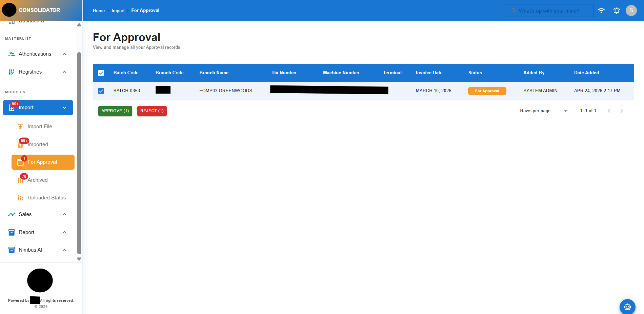
Task: Open the Rows per page dropdown
Action: pos(565,111)
